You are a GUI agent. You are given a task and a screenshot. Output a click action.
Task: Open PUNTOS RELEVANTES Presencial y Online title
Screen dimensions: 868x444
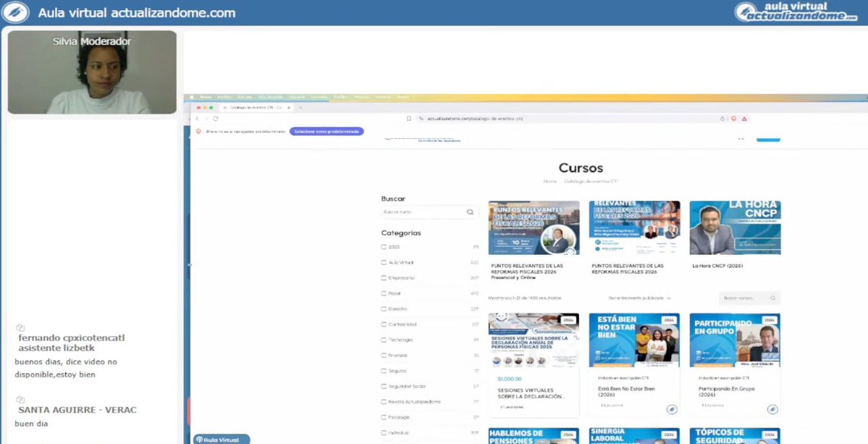(x=527, y=272)
